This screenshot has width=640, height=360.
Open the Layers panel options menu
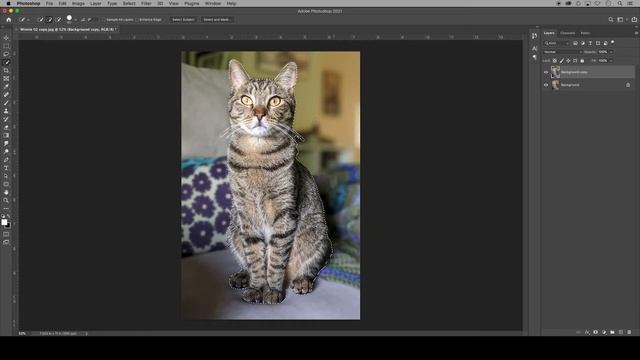click(636, 33)
